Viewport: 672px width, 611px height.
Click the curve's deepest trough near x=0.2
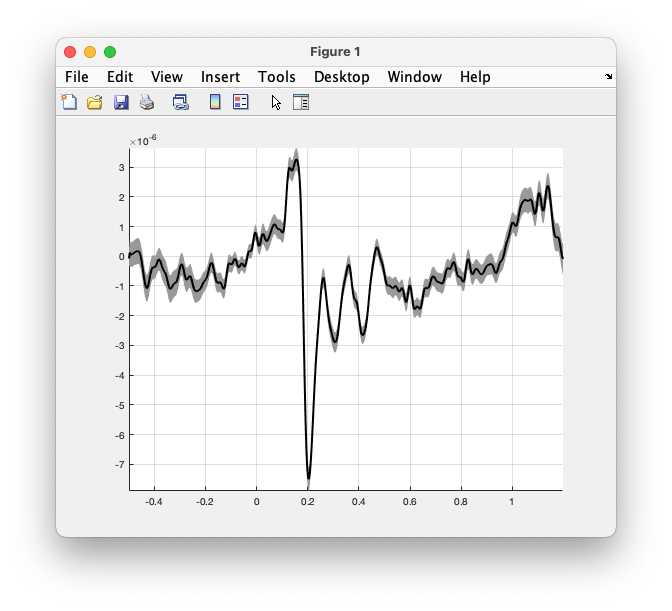click(x=309, y=477)
